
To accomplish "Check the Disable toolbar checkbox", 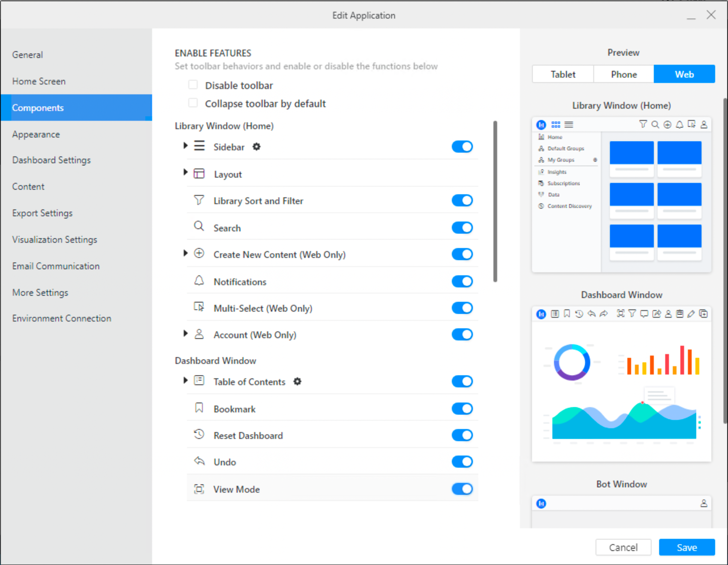I will (193, 85).
